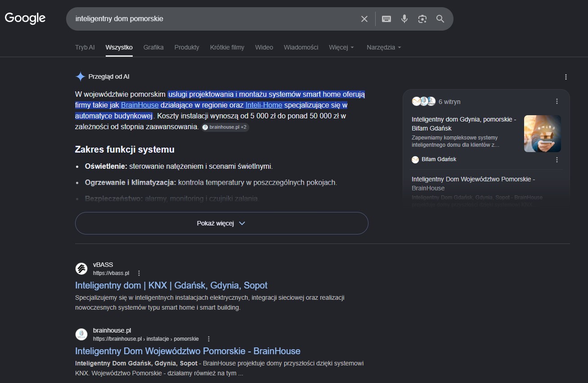Switch to the Grafika tab
This screenshot has width=588, height=383.
(x=153, y=47)
